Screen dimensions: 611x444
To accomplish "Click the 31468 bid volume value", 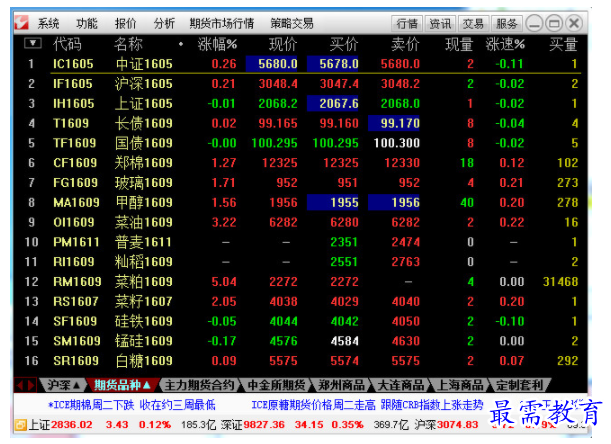I will [560, 282].
